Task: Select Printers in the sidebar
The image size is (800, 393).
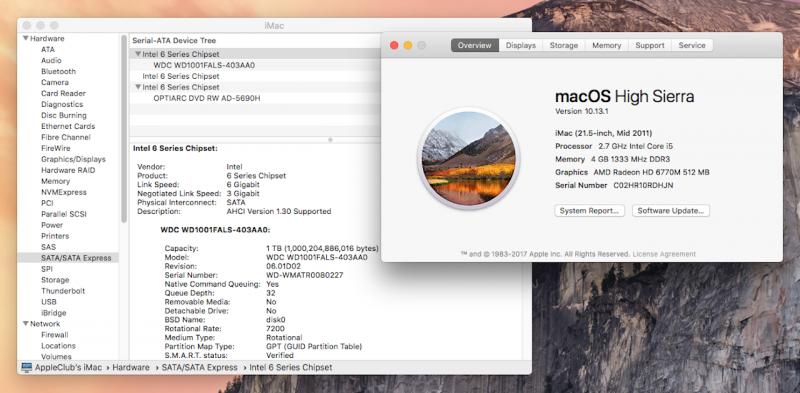Action: [55, 236]
